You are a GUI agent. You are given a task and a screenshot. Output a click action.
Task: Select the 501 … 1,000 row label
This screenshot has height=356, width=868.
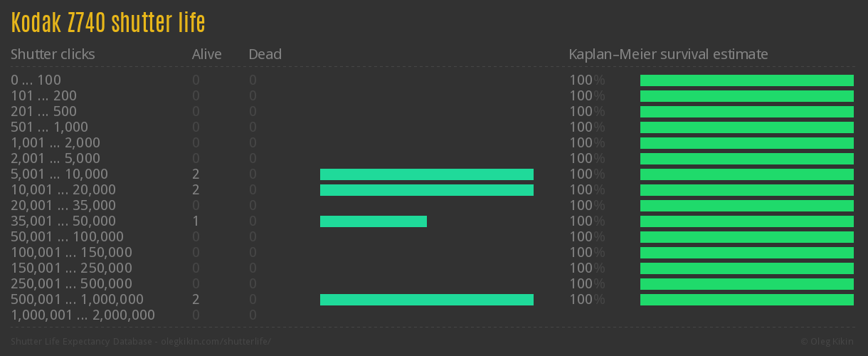point(49,127)
